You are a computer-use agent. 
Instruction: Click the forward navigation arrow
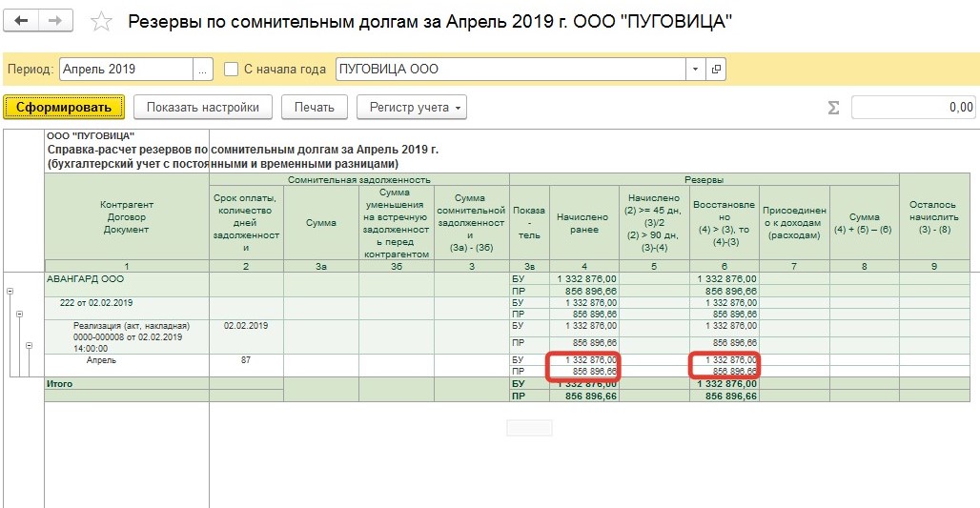point(55,20)
